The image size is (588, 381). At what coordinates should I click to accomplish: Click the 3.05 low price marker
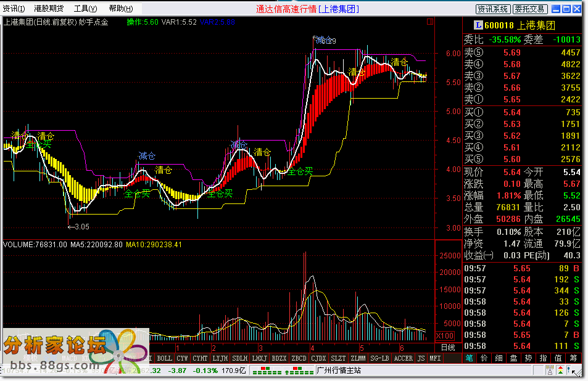pyautogui.click(x=78, y=227)
